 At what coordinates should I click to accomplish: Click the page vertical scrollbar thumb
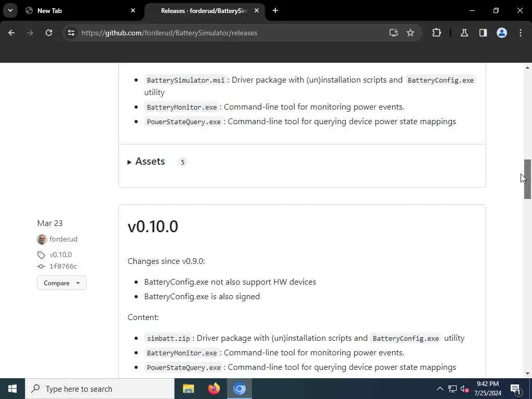pyautogui.click(x=527, y=179)
